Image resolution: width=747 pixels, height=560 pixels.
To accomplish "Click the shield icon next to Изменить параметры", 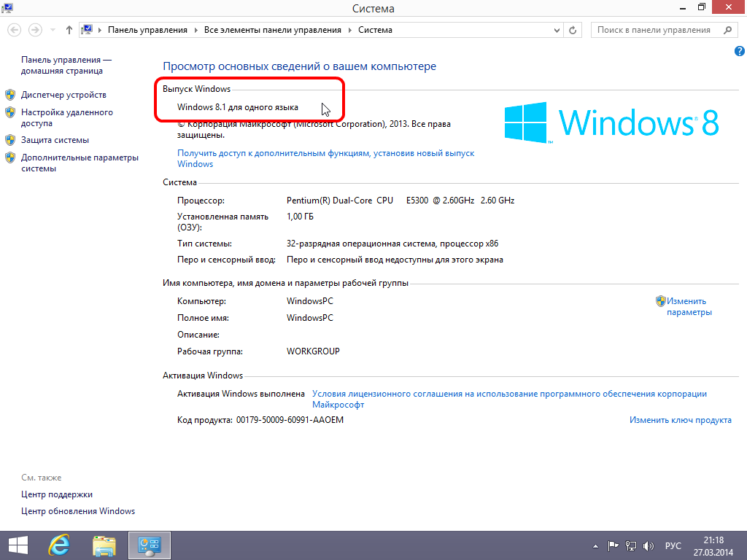I will pos(660,301).
